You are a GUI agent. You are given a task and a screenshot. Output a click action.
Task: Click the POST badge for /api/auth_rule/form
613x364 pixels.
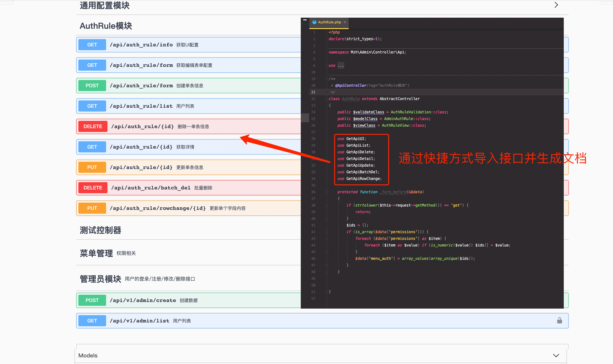click(x=92, y=86)
